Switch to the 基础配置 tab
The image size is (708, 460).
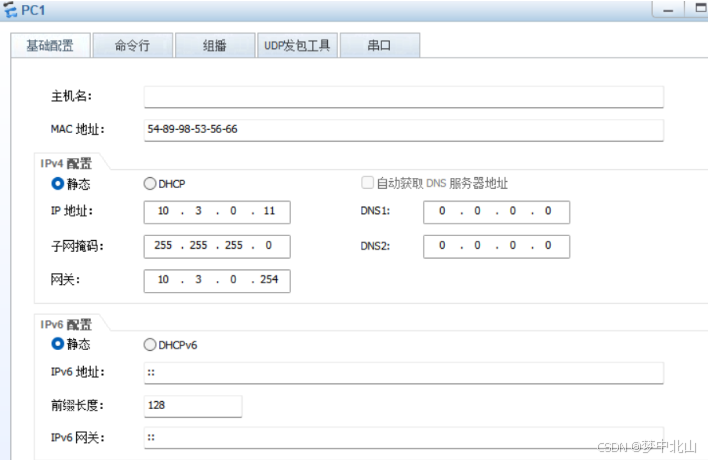[50, 45]
